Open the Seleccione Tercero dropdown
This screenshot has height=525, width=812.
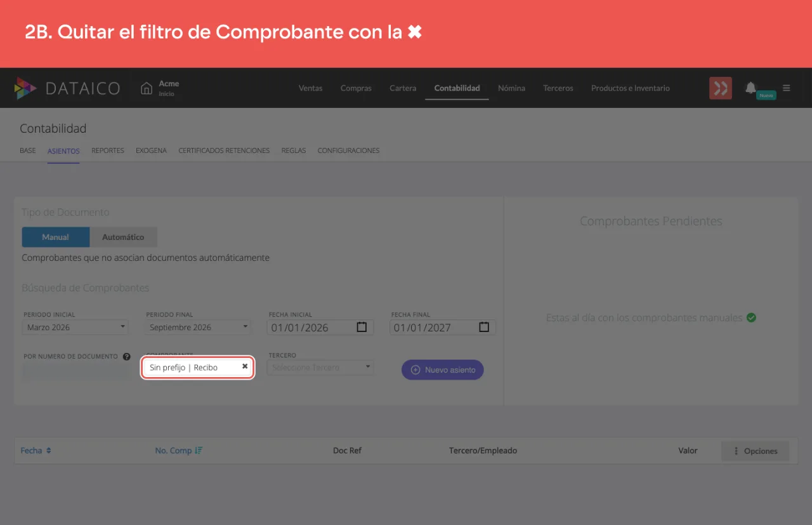coord(321,368)
